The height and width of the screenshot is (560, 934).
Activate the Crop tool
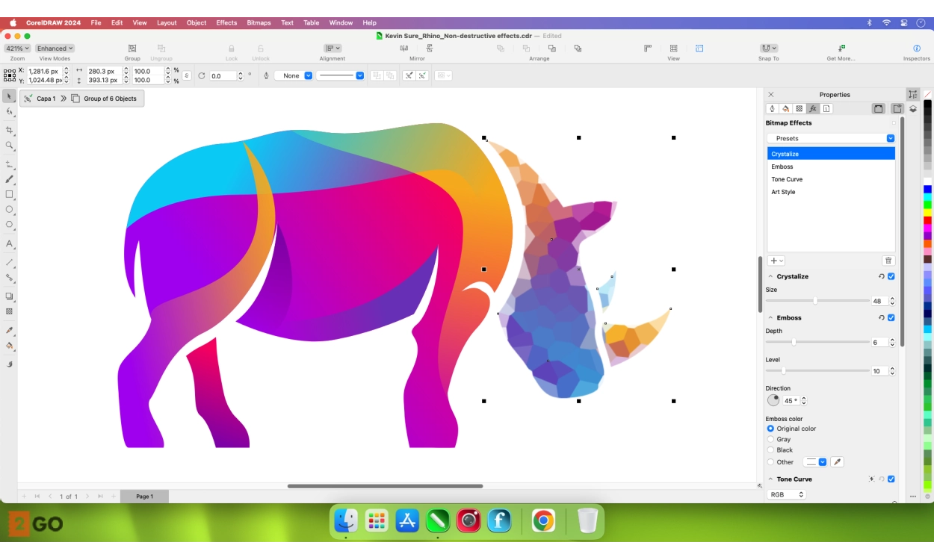coord(9,128)
